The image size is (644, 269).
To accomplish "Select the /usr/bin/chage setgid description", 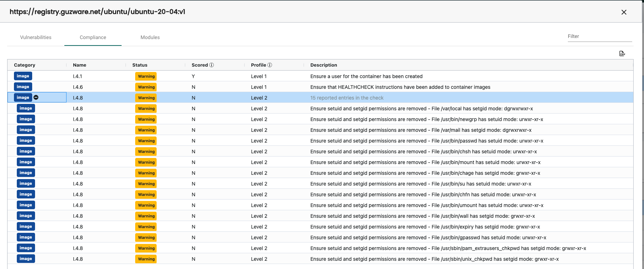I will [425, 173].
